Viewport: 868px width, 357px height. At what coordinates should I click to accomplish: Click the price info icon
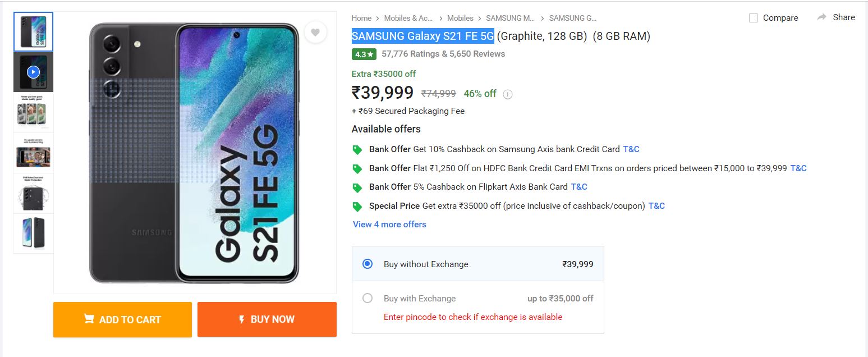tap(508, 94)
